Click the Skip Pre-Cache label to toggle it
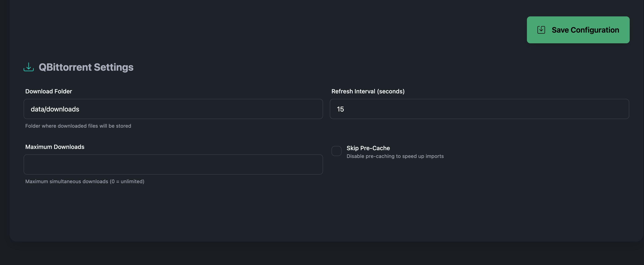The width and height of the screenshot is (644, 265). (368, 148)
